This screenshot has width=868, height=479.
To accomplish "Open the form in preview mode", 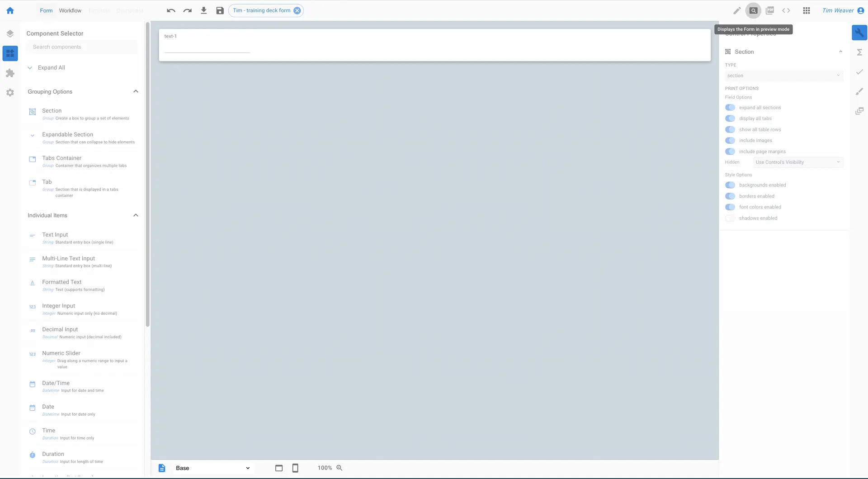I will [x=753, y=10].
